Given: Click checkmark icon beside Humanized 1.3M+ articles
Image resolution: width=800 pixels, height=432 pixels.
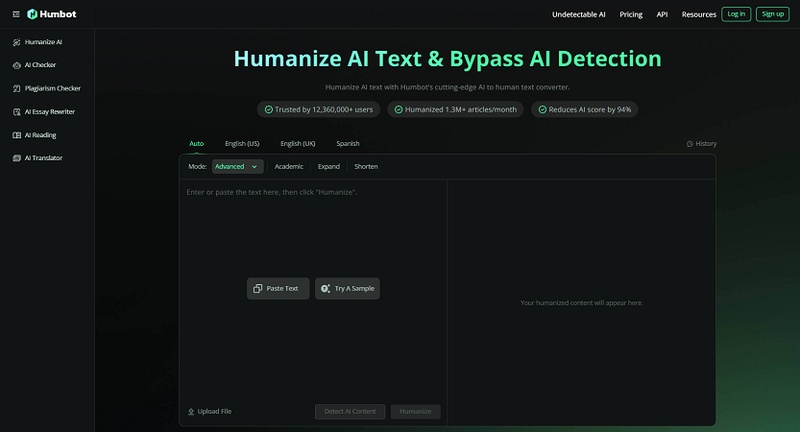Looking at the screenshot, I should tap(398, 110).
